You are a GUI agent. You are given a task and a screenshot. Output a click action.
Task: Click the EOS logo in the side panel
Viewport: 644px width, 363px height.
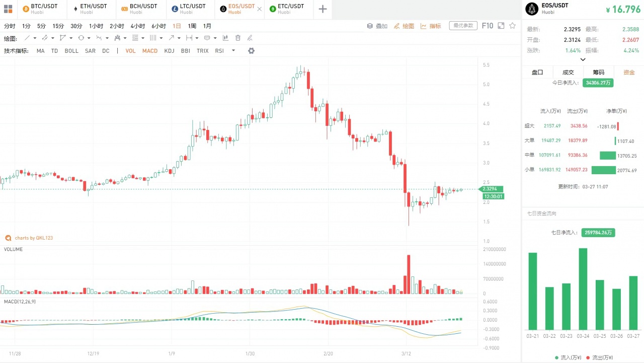532,9
